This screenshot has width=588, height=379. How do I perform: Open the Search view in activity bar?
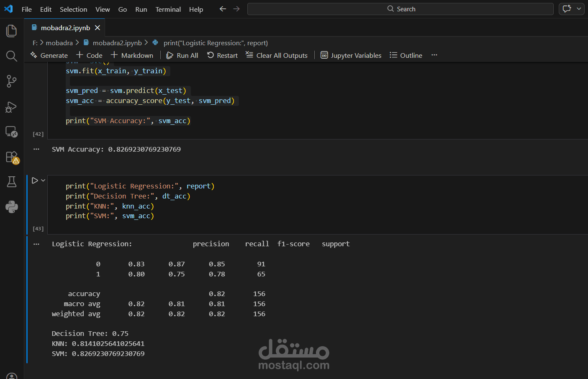point(12,56)
